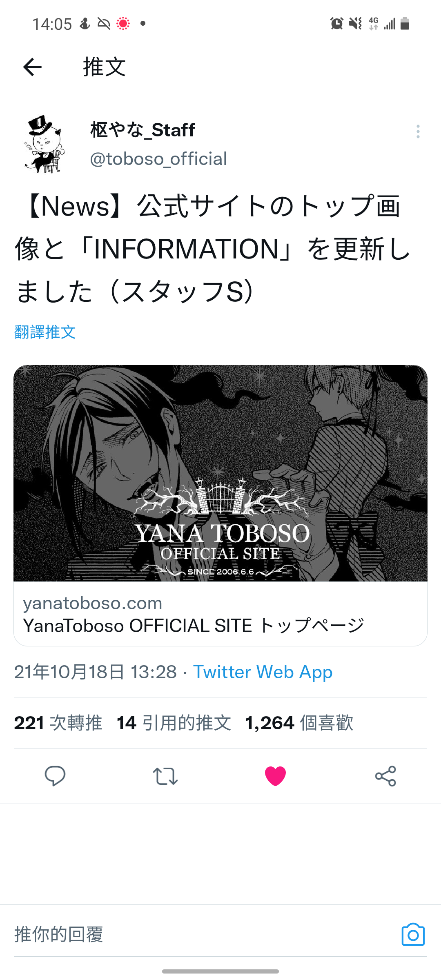The image size is (441, 980).
Task: Tap the share icon
Action: [x=385, y=776]
